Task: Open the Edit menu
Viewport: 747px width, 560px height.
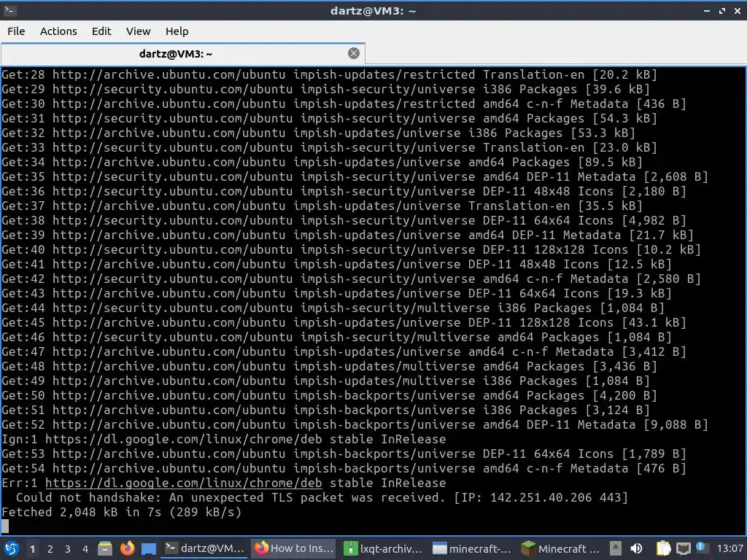Action: point(101,31)
